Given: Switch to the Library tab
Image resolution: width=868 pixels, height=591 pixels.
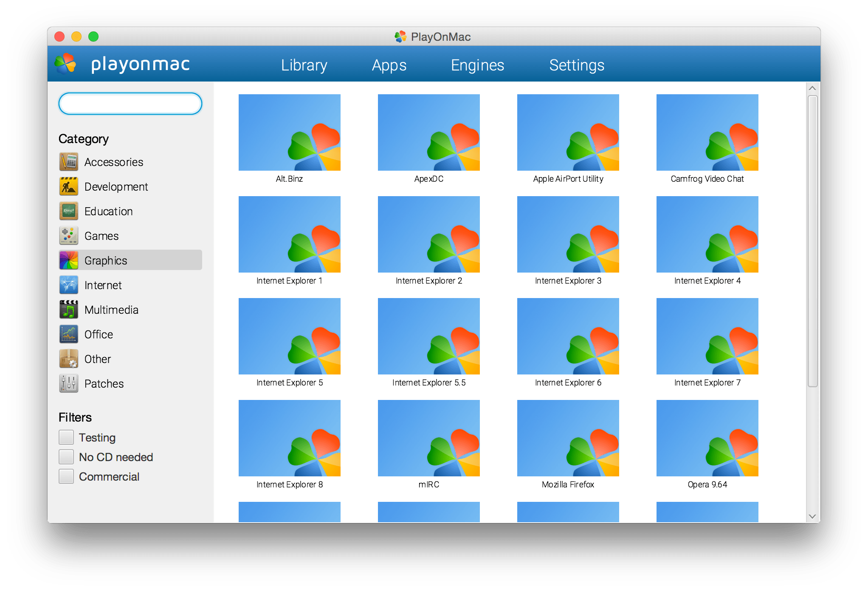Looking at the screenshot, I should [304, 65].
